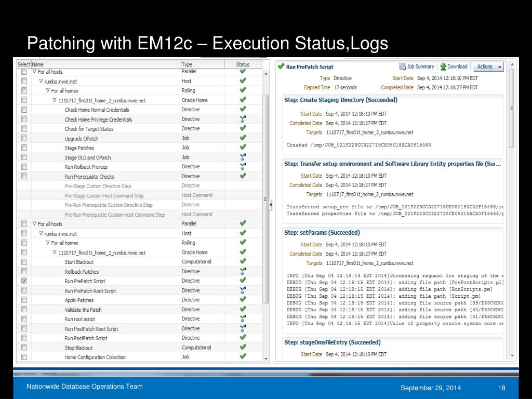Click the splitter collapse arrow between panes

pos(271,205)
